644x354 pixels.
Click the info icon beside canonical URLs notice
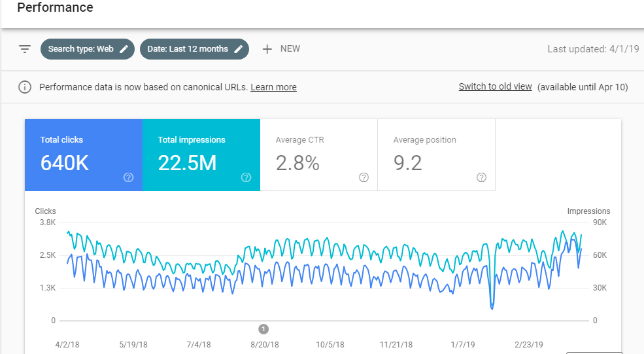tap(25, 87)
